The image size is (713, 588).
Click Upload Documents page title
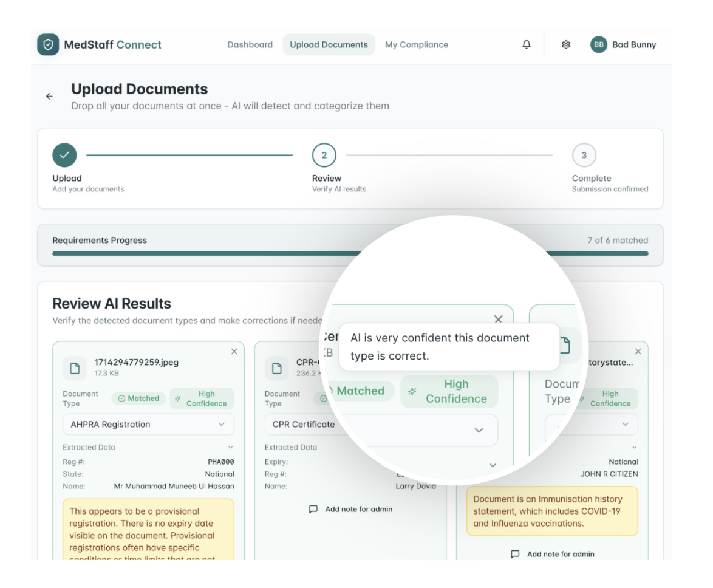pos(139,89)
